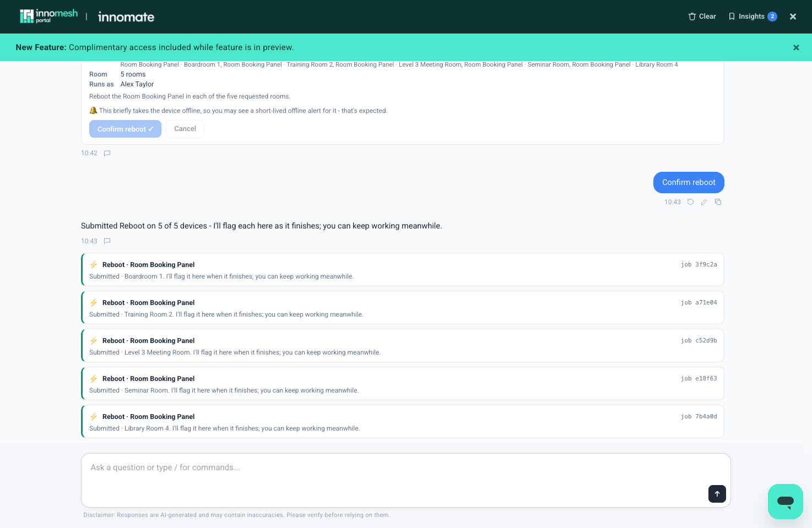This screenshot has width=812, height=528.
Task: Click the Insights count badge
Action: coord(772,17)
